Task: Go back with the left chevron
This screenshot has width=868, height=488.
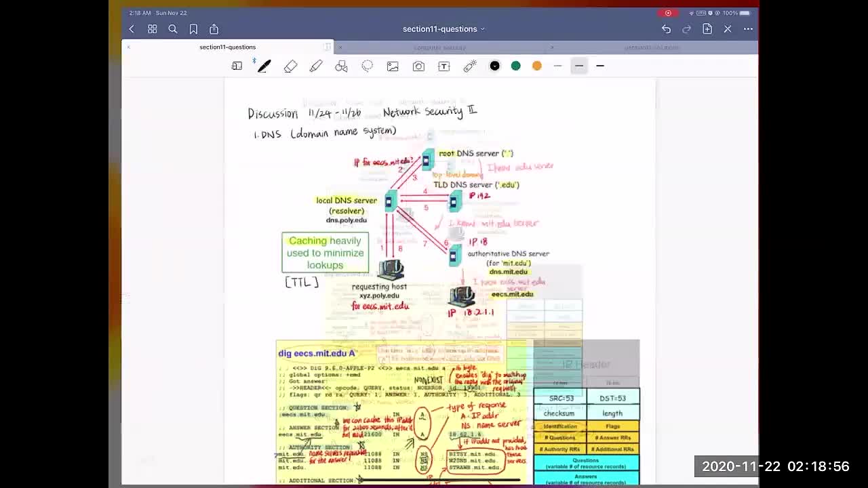Action: tap(132, 29)
